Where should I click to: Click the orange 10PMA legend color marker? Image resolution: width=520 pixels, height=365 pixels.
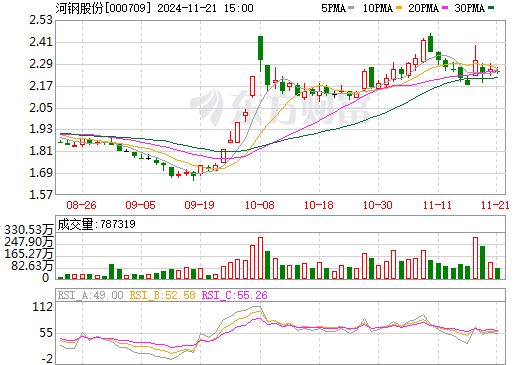399,8
